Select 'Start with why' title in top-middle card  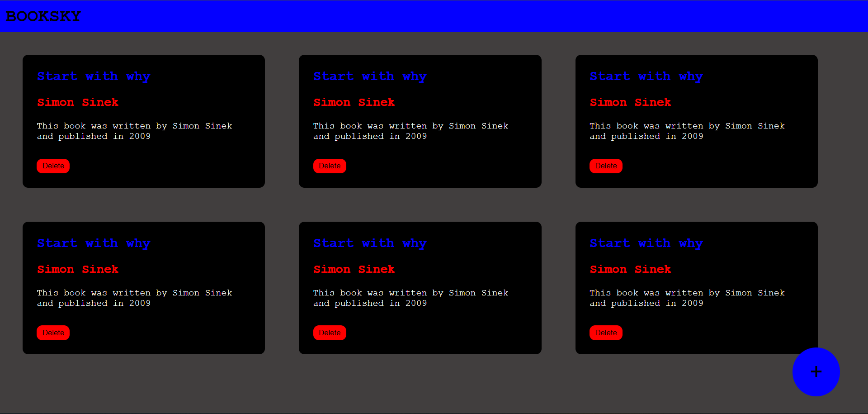click(370, 76)
